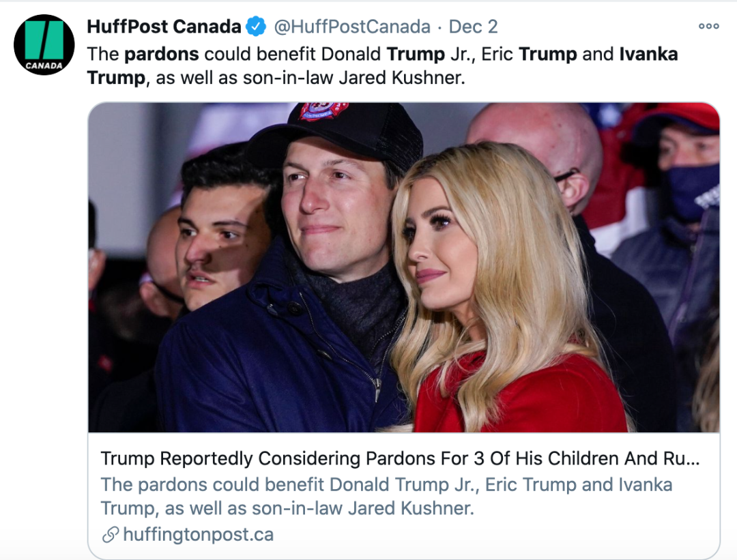Visit the huffingtonpost.ca domain link
The height and width of the screenshot is (560, 737).
pyautogui.click(x=199, y=535)
